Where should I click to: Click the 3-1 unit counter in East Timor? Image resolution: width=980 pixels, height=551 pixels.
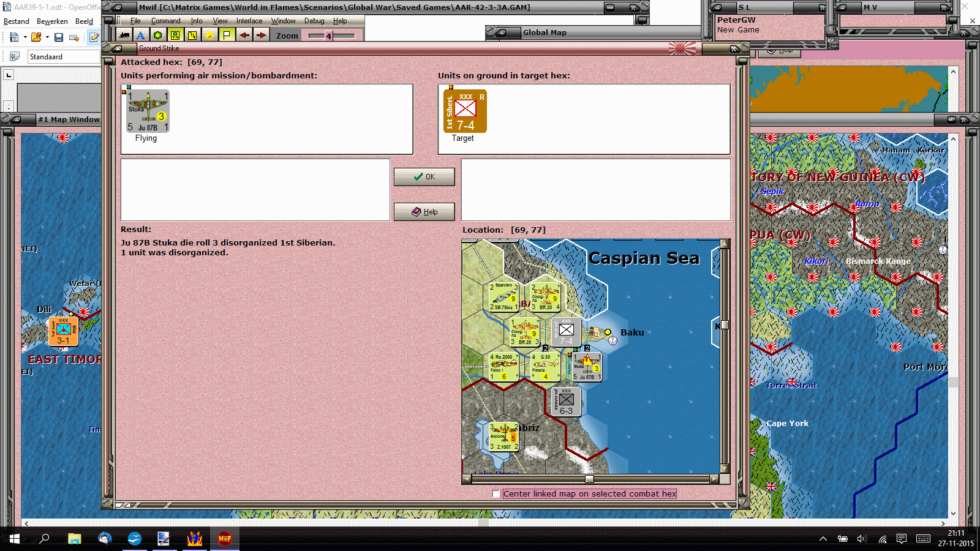click(63, 331)
